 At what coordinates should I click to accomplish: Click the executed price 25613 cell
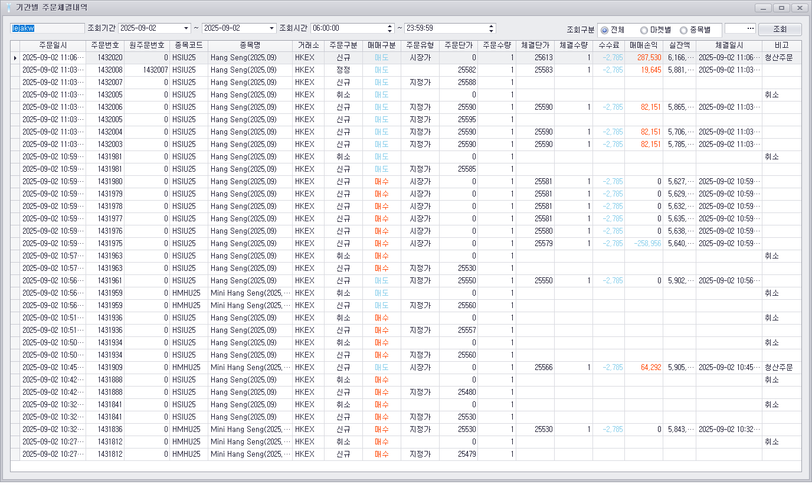535,58
